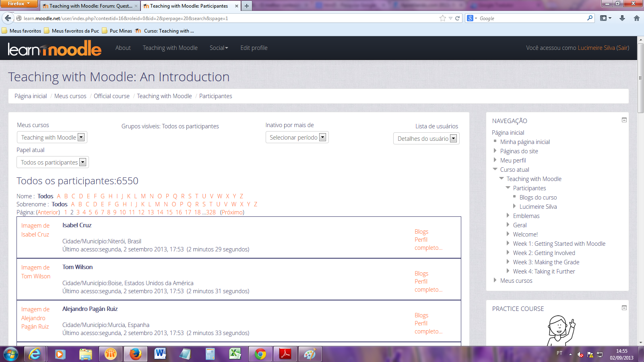644x362 pixels.
Task: Open the Social dropdown menu
Action: [x=219, y=48]
